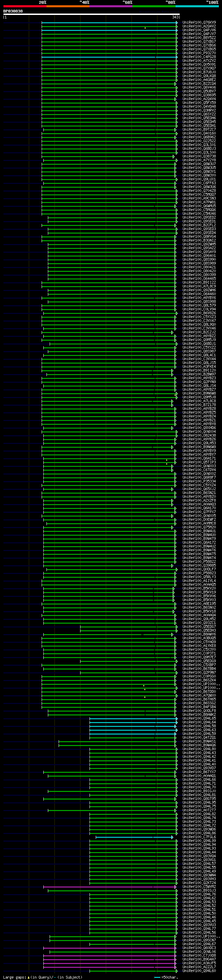This screenshot has height=980, width=222.
Task: Select the UniRef100_Q94L57 label
Action: 199,864
